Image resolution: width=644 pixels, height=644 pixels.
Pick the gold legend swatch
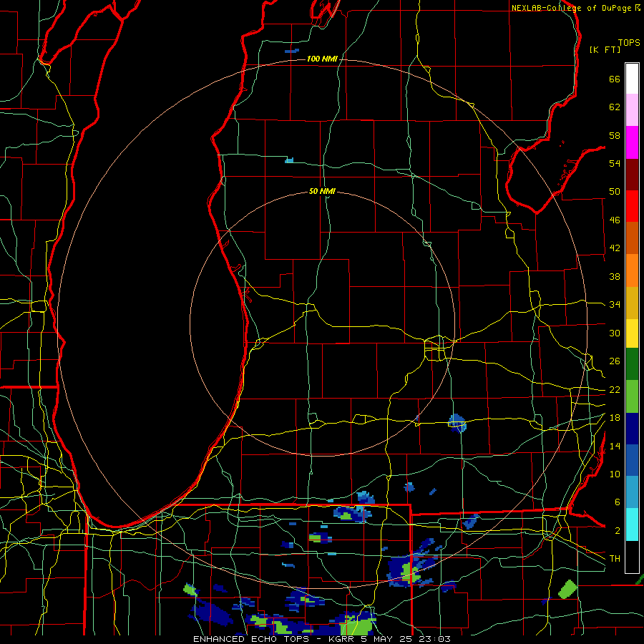(632, 303)
